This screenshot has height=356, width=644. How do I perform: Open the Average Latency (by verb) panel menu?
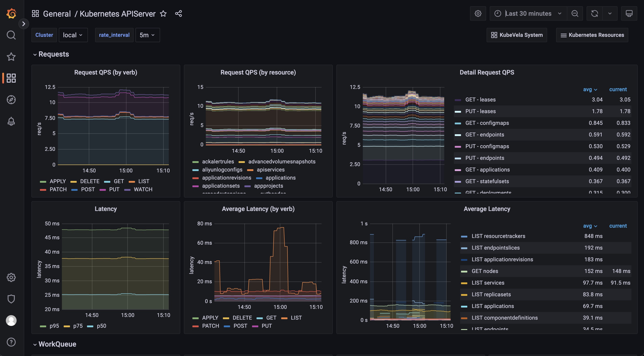pos(258,209)
